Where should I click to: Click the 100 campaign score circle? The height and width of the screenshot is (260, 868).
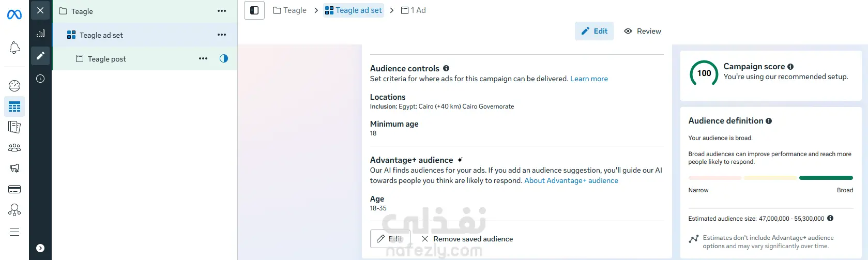pyautogui.click(x=704, y=73)
